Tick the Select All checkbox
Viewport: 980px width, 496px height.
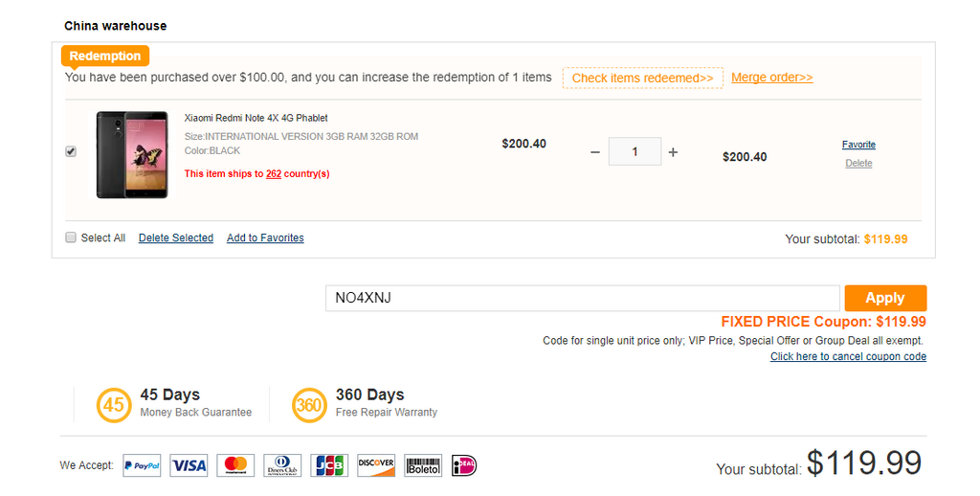[x=71, y=237]
